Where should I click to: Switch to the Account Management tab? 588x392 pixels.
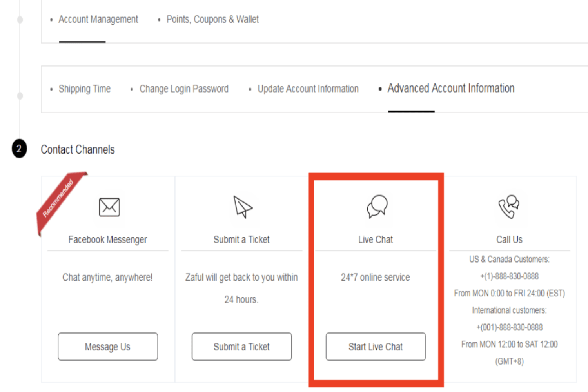[x=98, y=19]
